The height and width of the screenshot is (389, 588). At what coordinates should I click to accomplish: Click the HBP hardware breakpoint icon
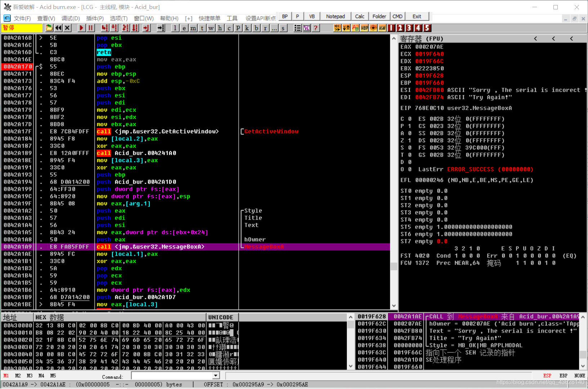pyautogui.click(x=364, y=28)
